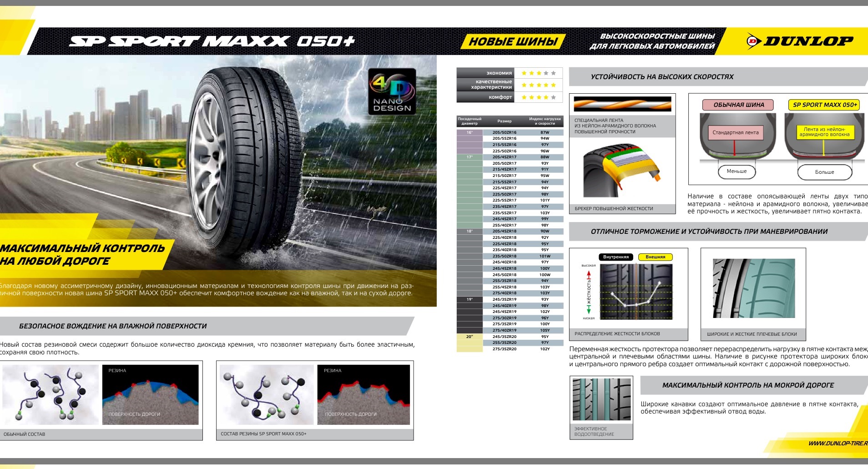Viewport: 868px width, 469px height.
Task: Open the orange nylon-aramid belt image
Action: pyautogui.click(x=622, y=104)
